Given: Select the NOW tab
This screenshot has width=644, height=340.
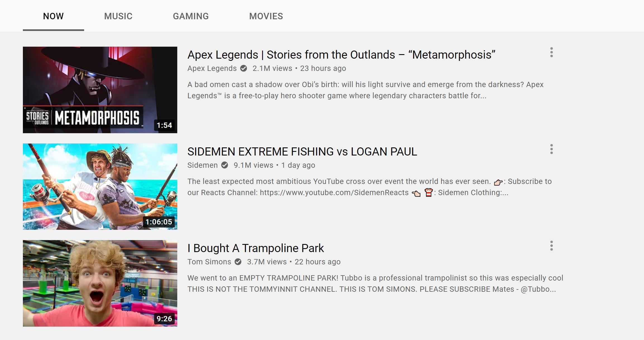Looking at the screenshot, I should click(x=53, y=16).
